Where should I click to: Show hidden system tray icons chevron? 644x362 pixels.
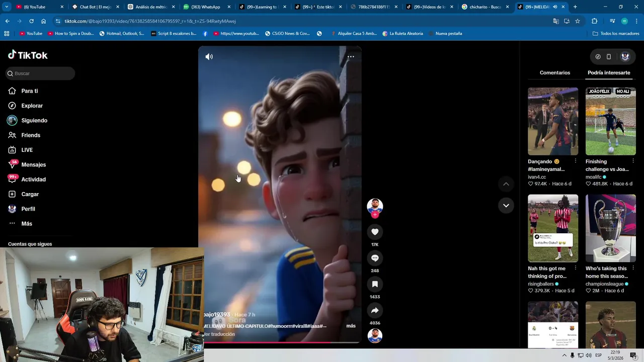[564, 355]
